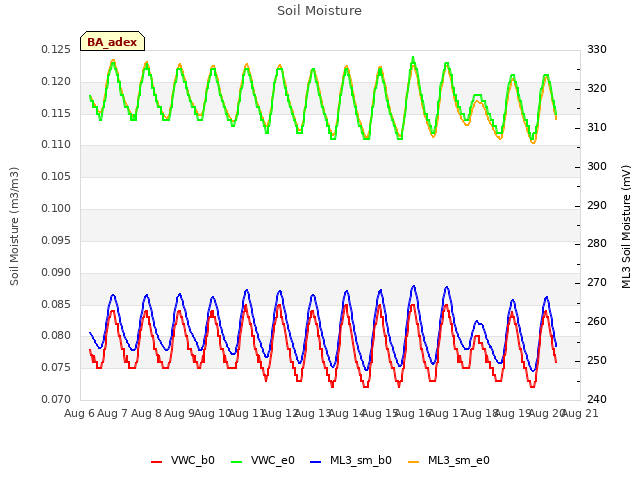The image size is (640, 480).
Task: Click the 280 right axis tick label
Action: coord(597,244)
